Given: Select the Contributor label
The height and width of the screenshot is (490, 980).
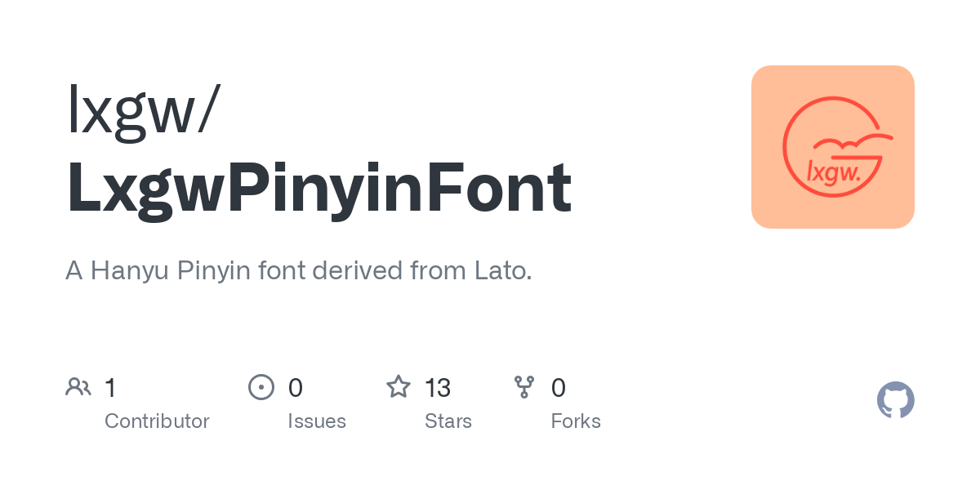Looking at the screenshot, I should click(x=157, y=421).
